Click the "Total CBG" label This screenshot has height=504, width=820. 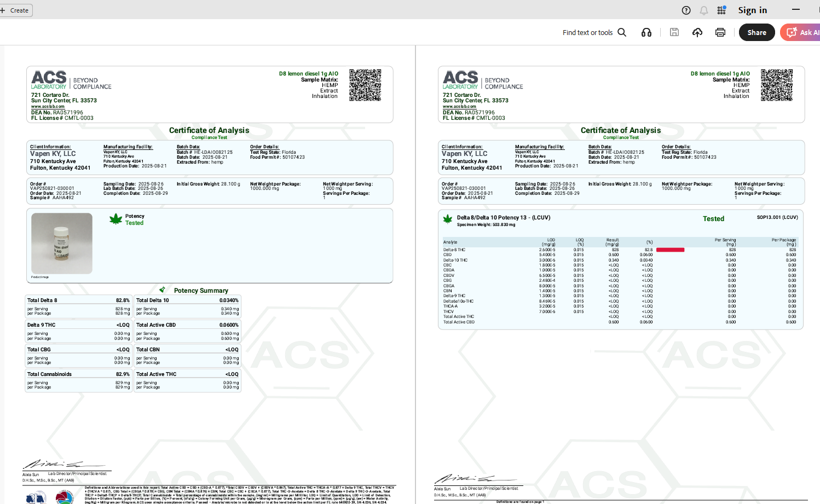coord(39,350)
